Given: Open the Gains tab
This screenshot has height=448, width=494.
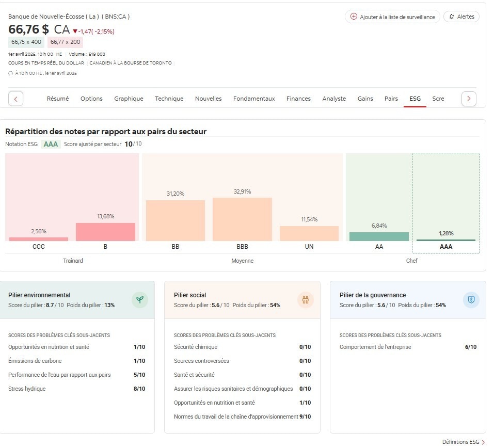Looking at the screenshot, I should [x=365, y=99].
